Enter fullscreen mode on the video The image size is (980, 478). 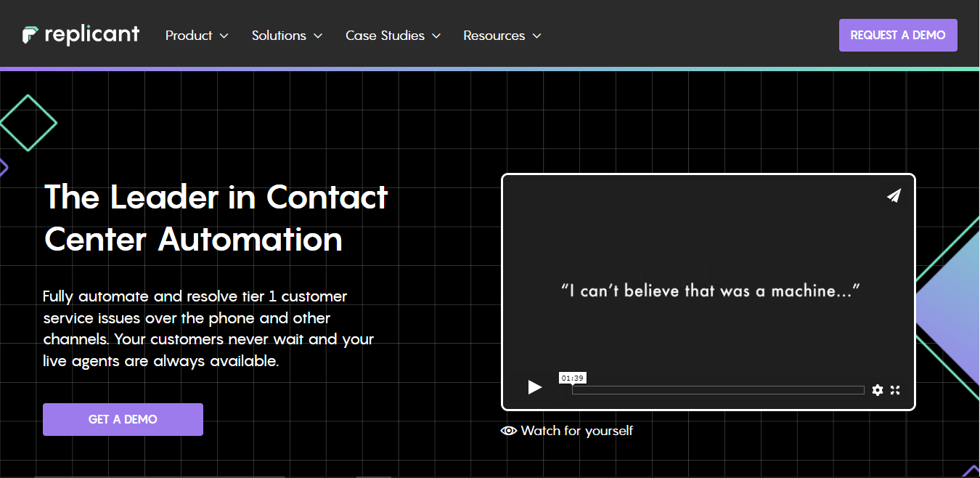895,390
